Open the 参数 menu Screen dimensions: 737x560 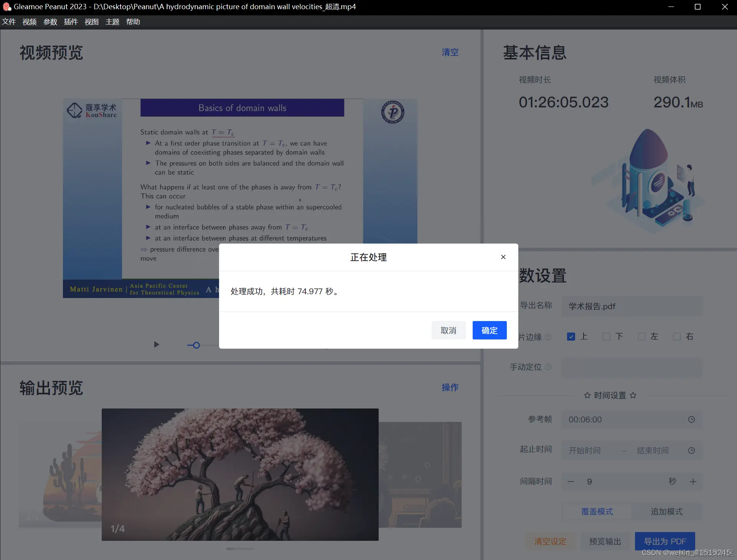point(50,22)
